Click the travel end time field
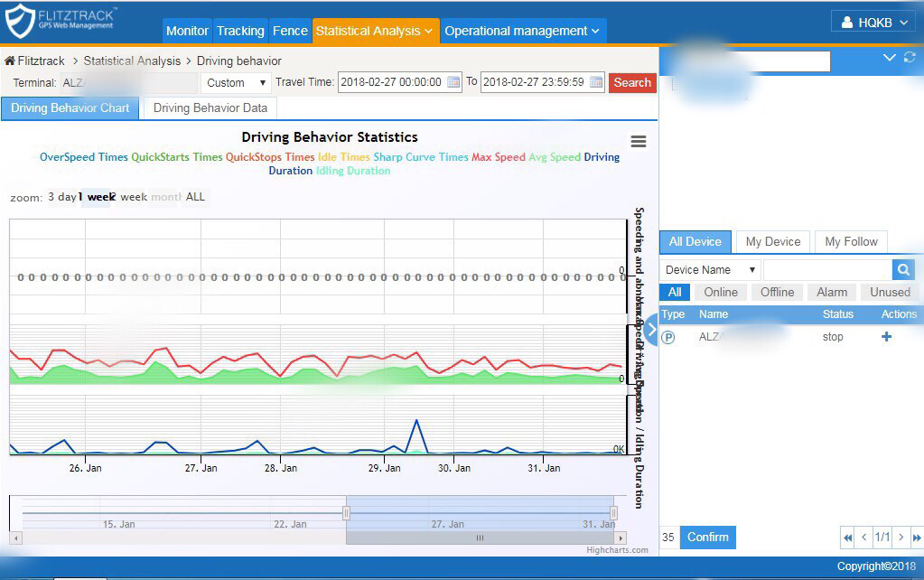Viewport: 924px width, 580px height. 542,82
